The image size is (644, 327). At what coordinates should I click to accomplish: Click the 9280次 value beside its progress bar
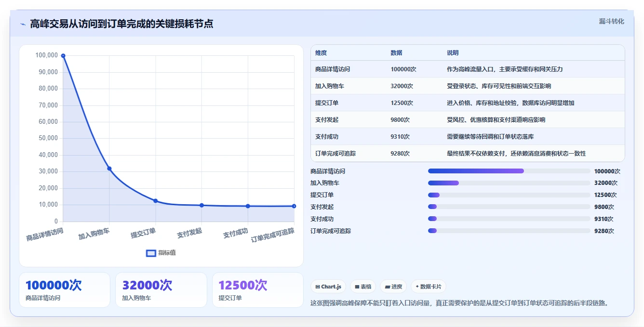click(x=604, y=231)
